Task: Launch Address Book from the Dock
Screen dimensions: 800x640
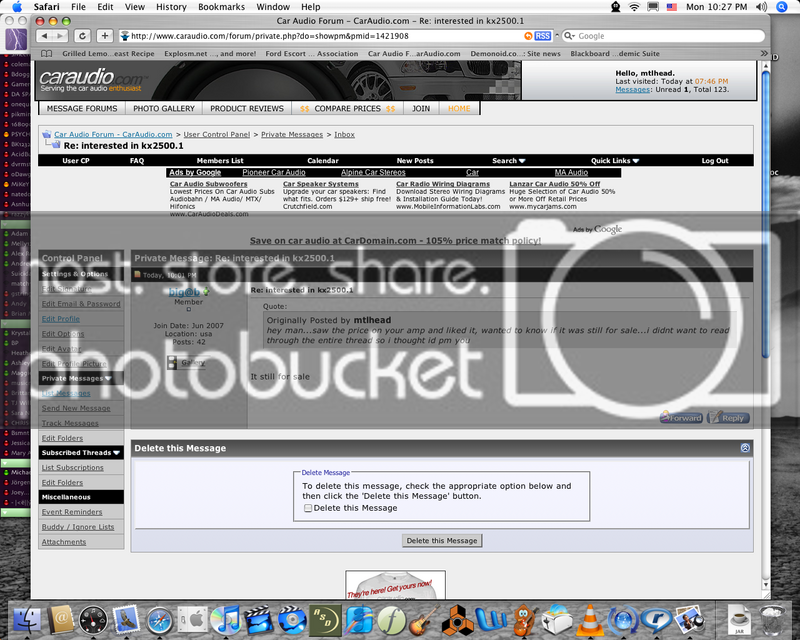Action: tap(61, 619)
